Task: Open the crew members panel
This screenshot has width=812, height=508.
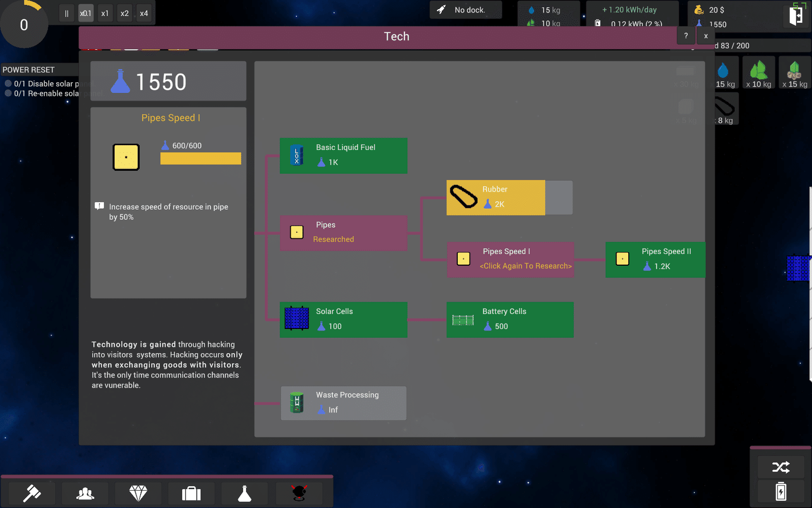Action: (85, 493)
